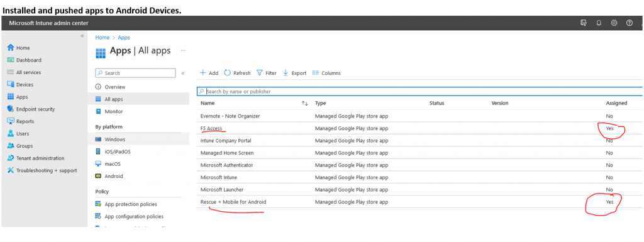The image size is (644, 242).
Task: Export the apps list
Action: pos(294,73)
